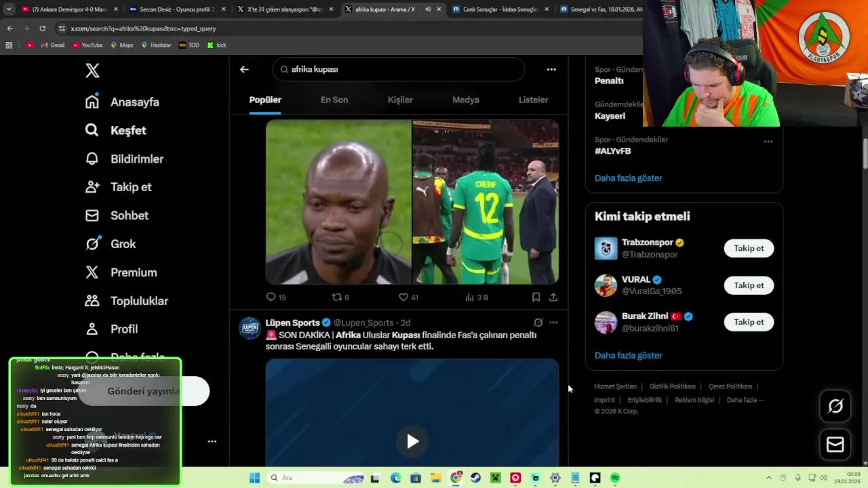Open Spotify from taskbar
Screen dimensions: 868x488
615,478
